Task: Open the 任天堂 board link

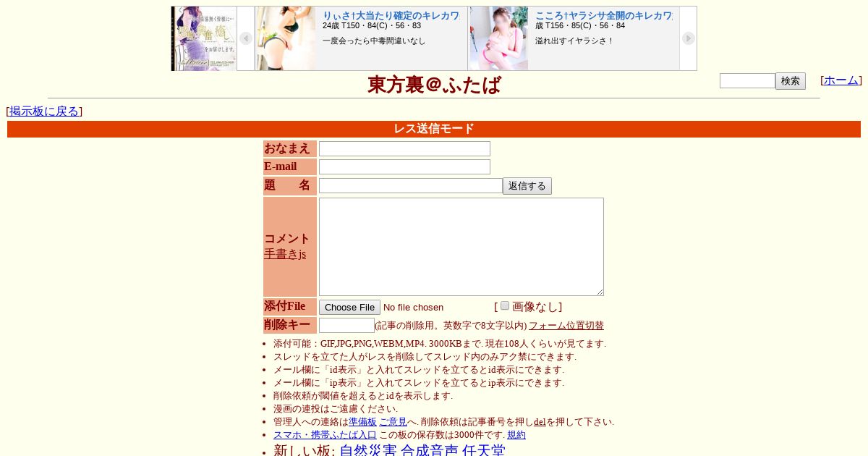Action: 484,450
